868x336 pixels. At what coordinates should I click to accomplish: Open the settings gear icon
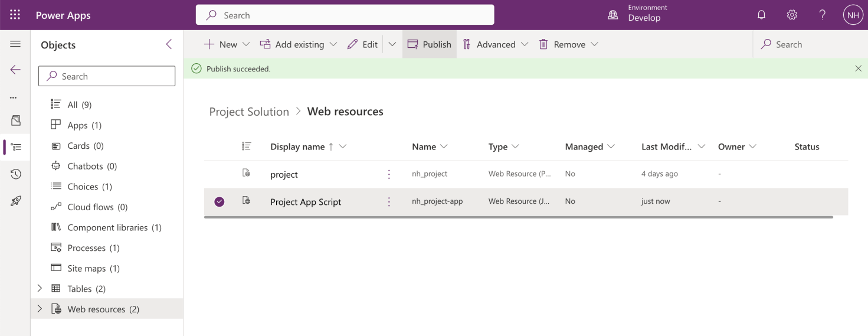[792, 15]
